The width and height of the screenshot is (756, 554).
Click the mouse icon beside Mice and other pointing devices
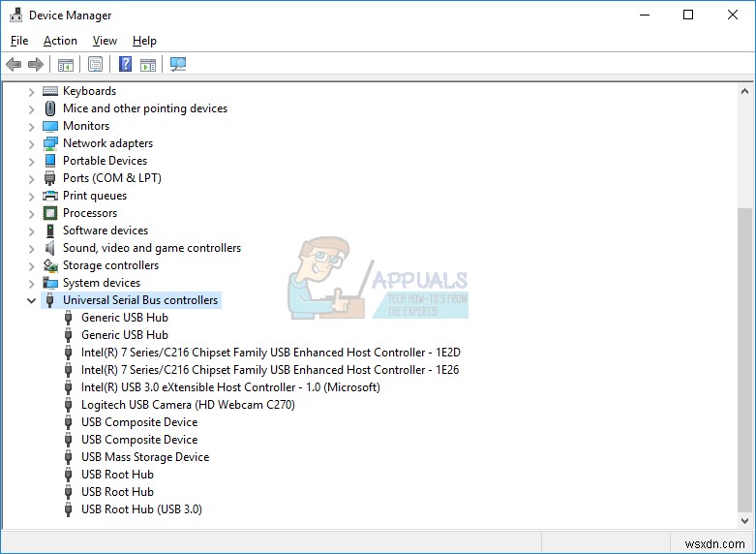(50, 108)
